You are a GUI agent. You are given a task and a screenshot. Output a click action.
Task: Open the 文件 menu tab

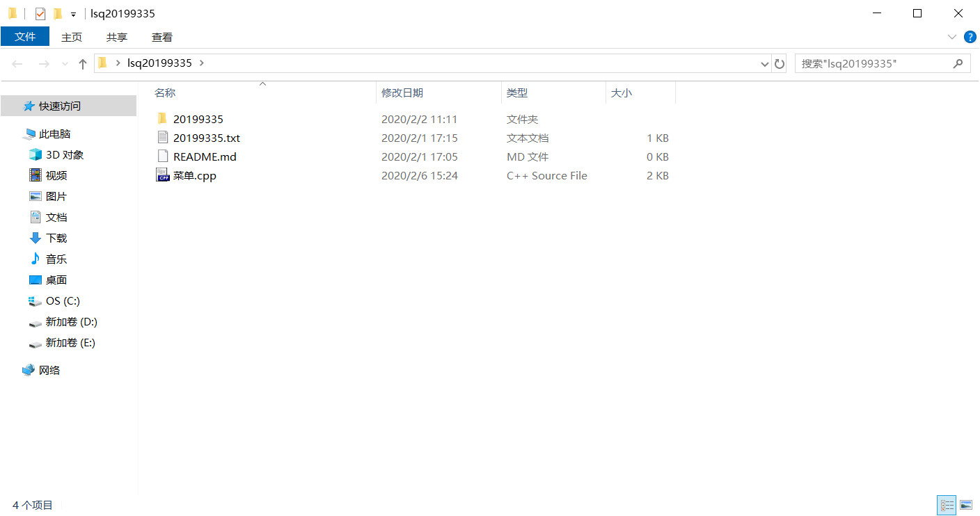pos(25,37)
